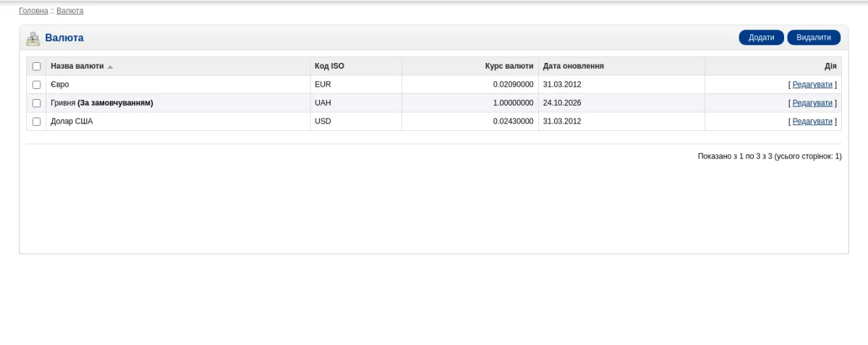Click Редагувати for the UAH row

click(812, 103)
